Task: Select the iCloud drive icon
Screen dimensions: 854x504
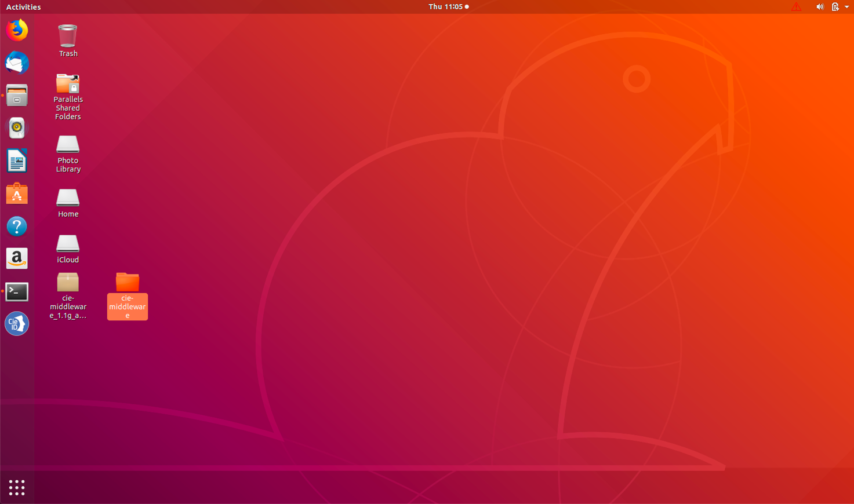Action: pos(68,243)
